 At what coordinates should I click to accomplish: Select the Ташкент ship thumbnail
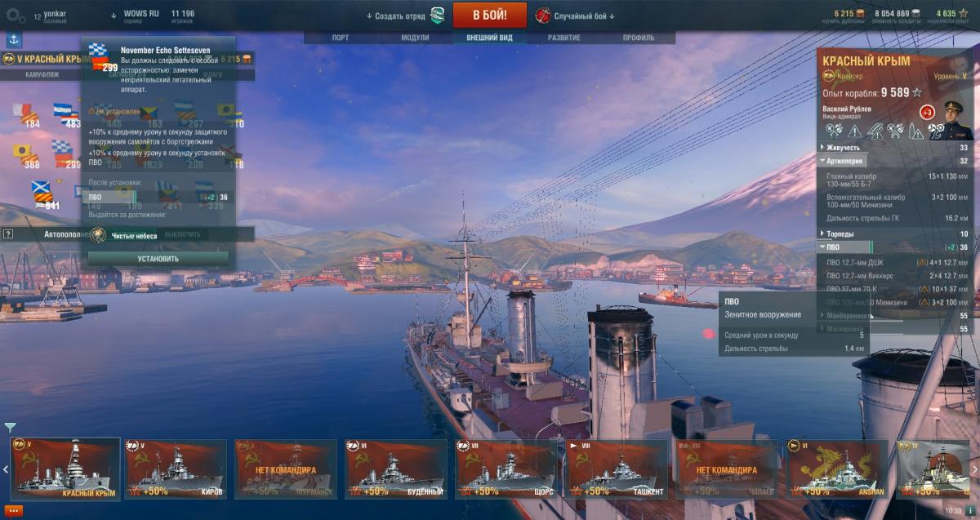[x=616, y=469]
